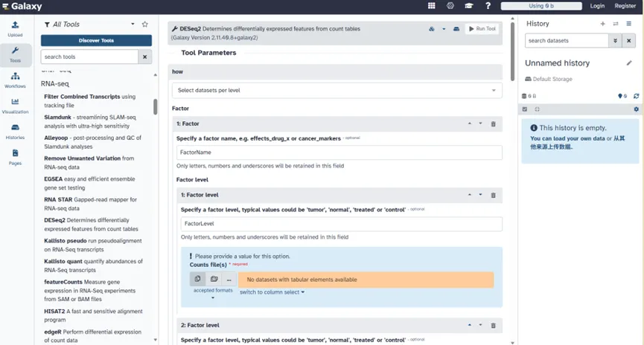Image resolution: width=644 pixels, height=345 pixels.
Task: Move 1: Factor block down
Action: coord(480,123)
